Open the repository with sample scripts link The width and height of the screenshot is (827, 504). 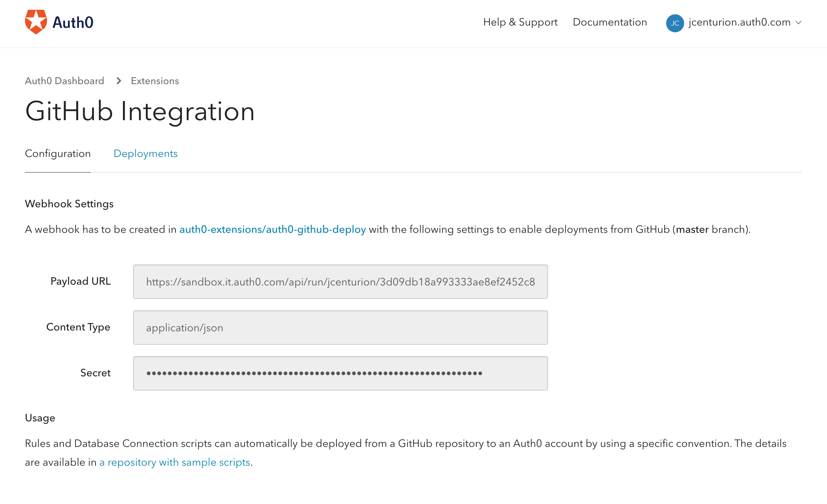(175, 462)
